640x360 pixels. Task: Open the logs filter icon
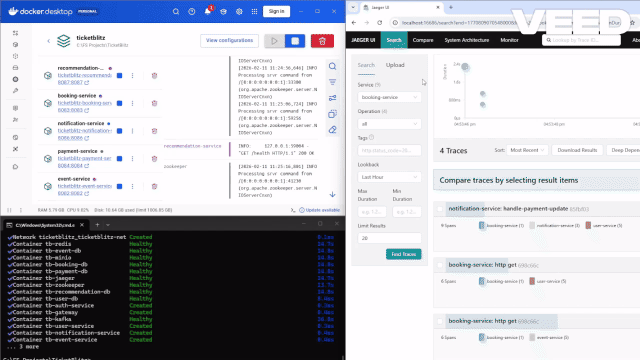[x=333, y=82]
